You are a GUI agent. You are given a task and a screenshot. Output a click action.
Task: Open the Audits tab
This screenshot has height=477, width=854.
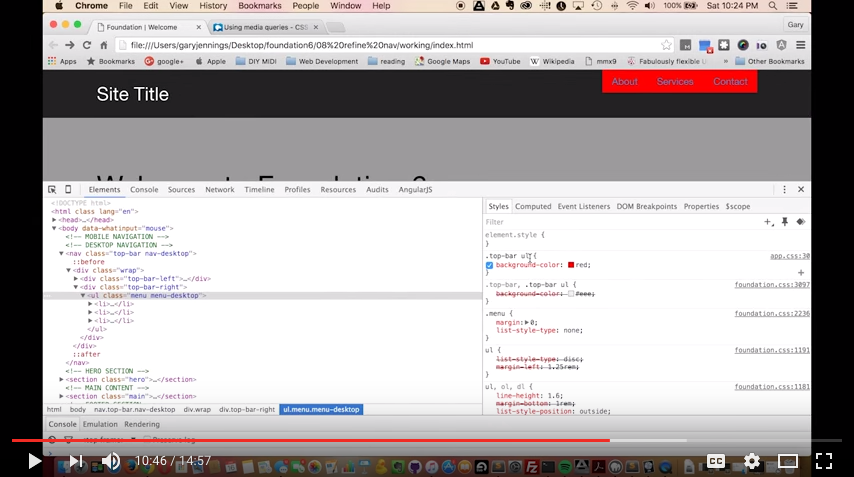377,189
